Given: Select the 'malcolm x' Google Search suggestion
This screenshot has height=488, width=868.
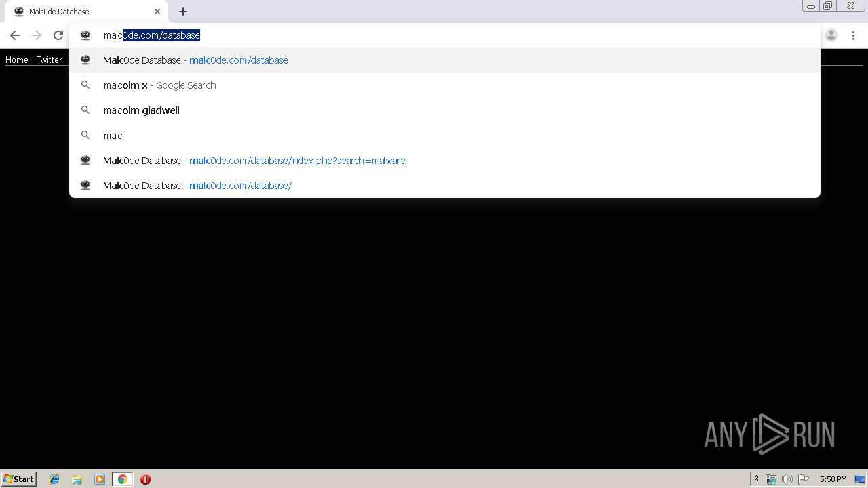Looking at the screenshot, I should (x=445, y=85).
